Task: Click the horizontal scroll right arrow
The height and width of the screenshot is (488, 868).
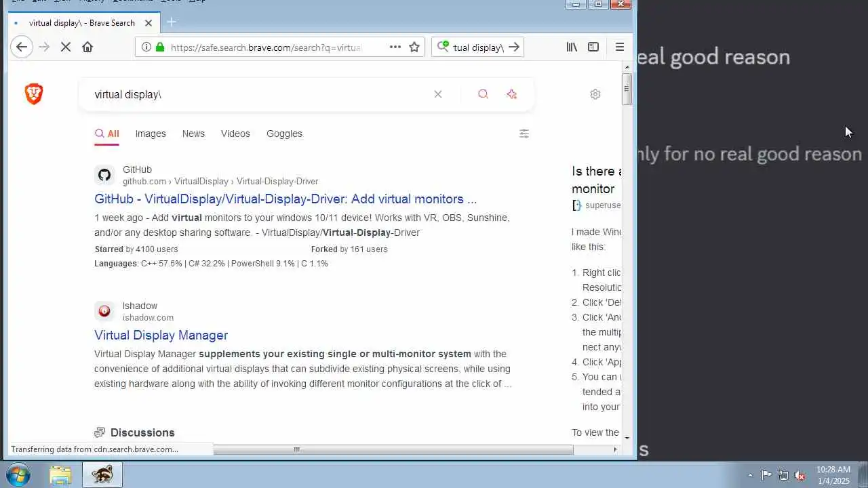Action: pyautogui.click(x=615, y=449)
